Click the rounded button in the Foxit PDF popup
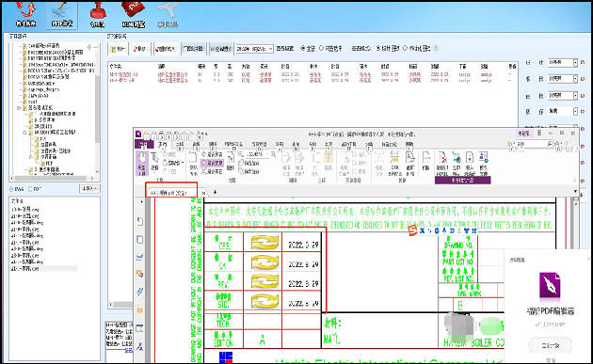Screen dimensions: 593x364 (x=550, y=345)
